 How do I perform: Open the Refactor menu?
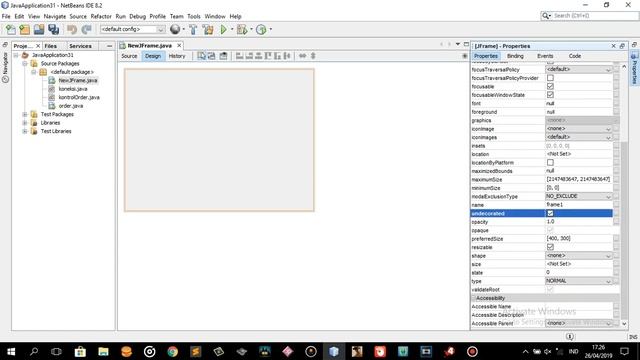(x=101, y=16)
